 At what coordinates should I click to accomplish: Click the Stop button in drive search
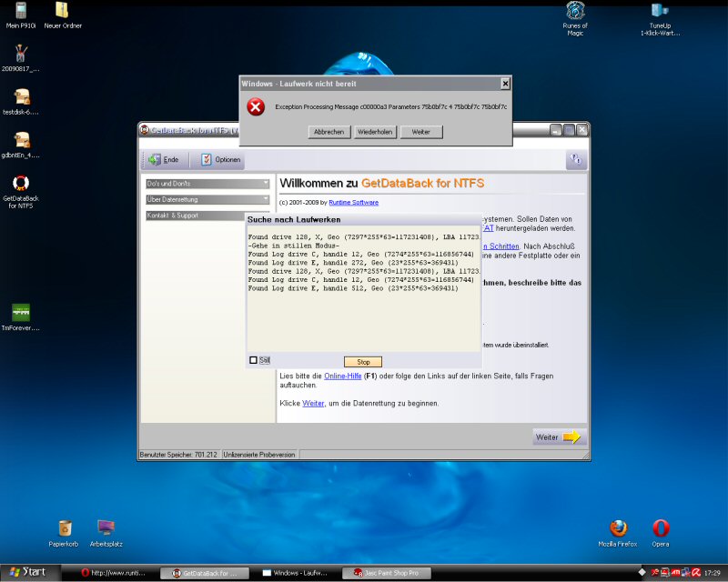pyautogui.click(x=363, y=362)
